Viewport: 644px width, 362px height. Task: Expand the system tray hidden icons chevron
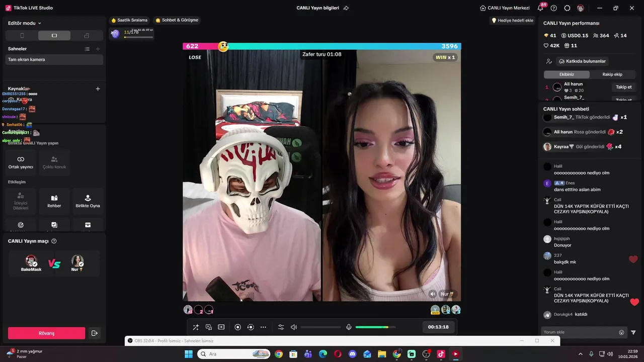click(580, 354)
